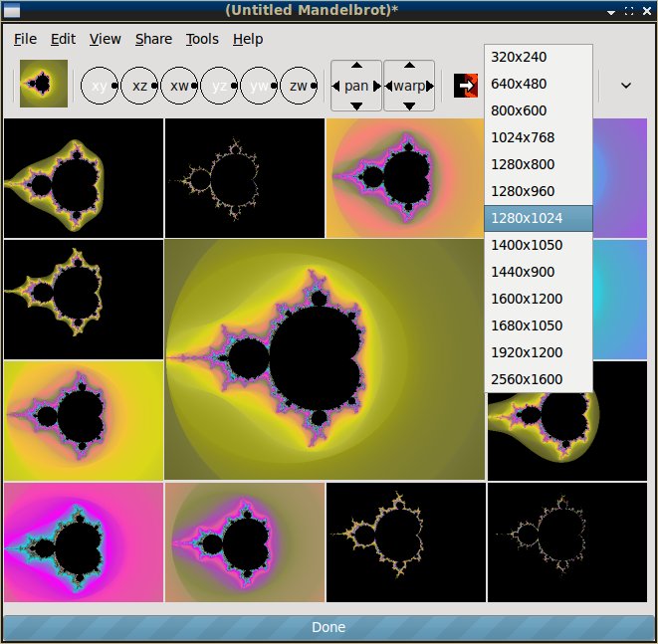Screen dimensions: 658x644
Task: Click the Done progress bar
Action: (x=329, y=627)
